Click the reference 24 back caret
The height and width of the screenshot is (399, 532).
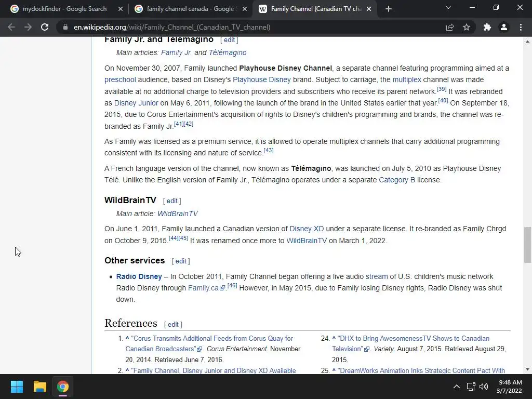(x=334, y=338)
